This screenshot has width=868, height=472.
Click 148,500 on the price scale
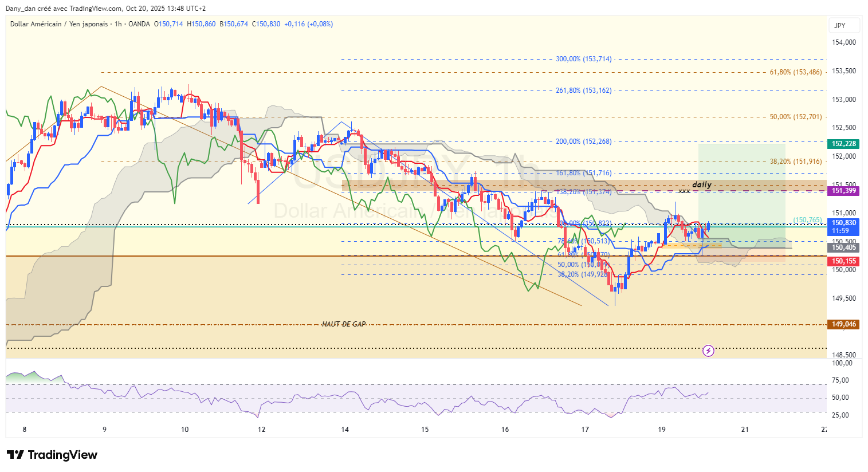(x=844, y=355)
